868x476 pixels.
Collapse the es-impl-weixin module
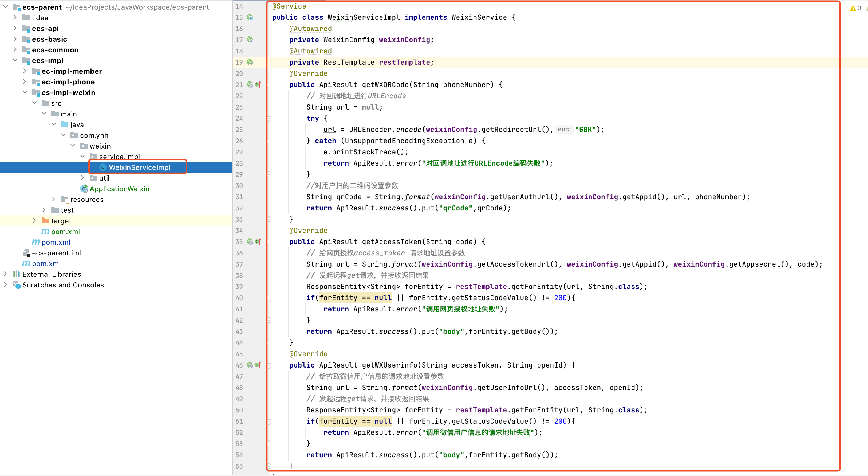tap(25, 92)
